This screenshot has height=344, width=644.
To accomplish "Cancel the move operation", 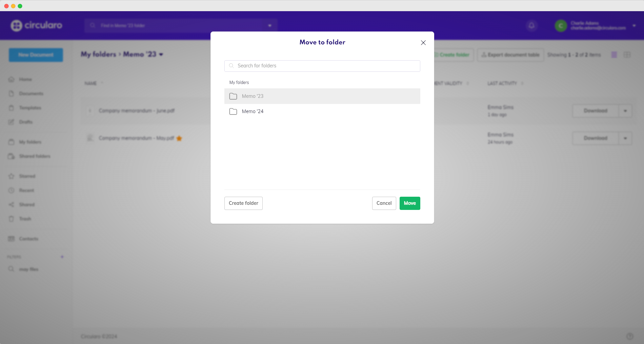I will [x=384, y=203].
